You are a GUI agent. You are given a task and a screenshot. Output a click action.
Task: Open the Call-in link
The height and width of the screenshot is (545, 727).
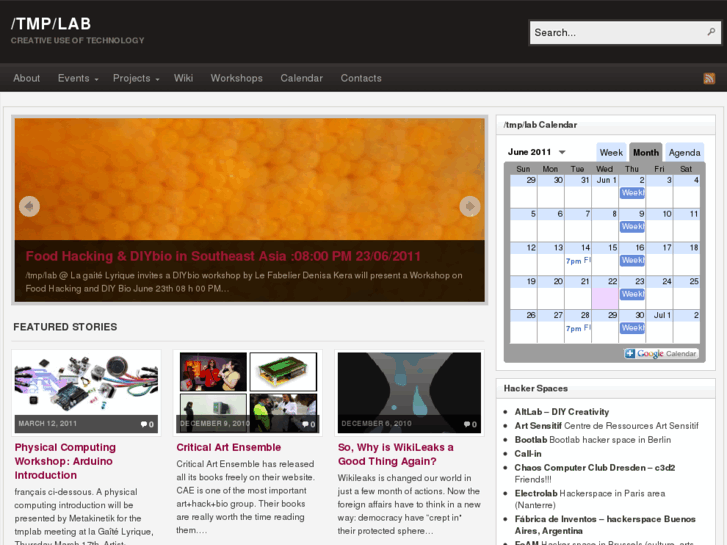pyautogui.click(x=528, y=454)
